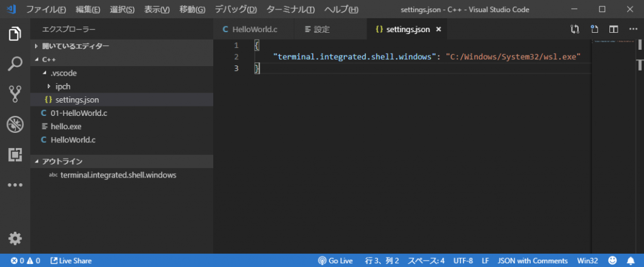644x267 pixels.
Task: Click the 行 3、列 2 cursor position indicator
Action: pos(382,261)
